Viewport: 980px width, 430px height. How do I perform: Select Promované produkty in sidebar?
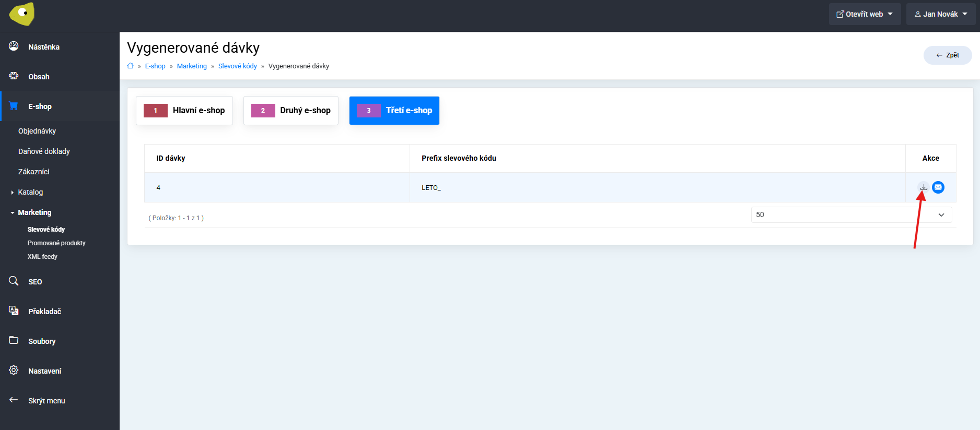(x=56, y=243)
